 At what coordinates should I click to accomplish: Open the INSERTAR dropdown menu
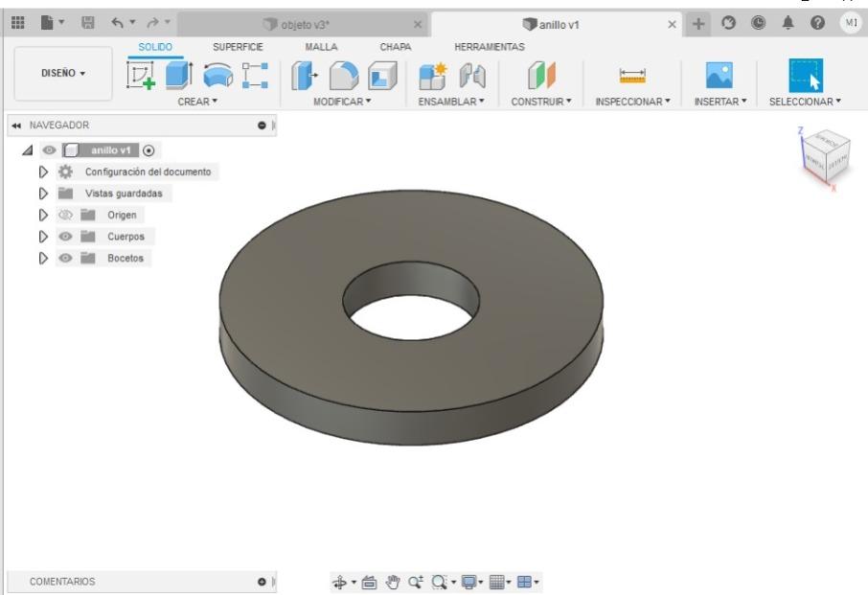point(720,102)
